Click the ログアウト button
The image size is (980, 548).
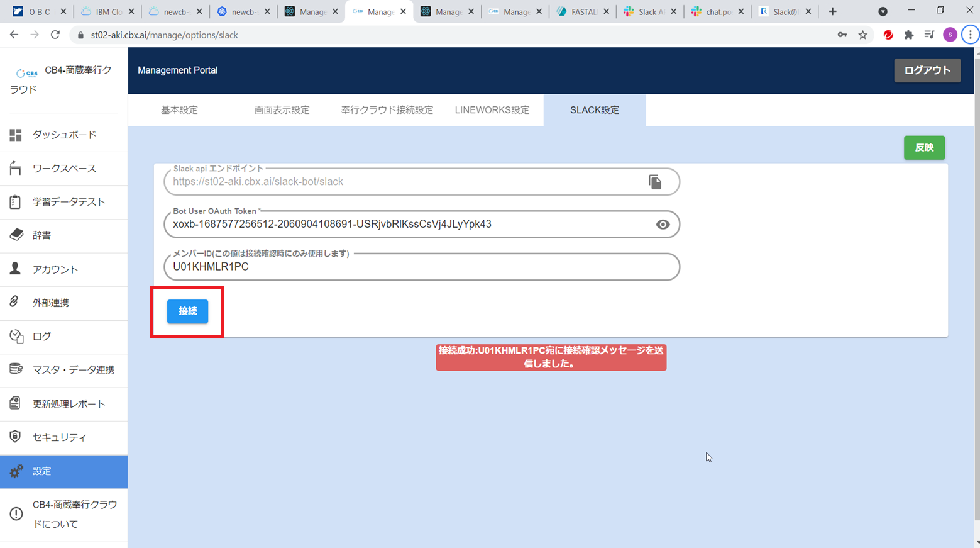(927, 70)
